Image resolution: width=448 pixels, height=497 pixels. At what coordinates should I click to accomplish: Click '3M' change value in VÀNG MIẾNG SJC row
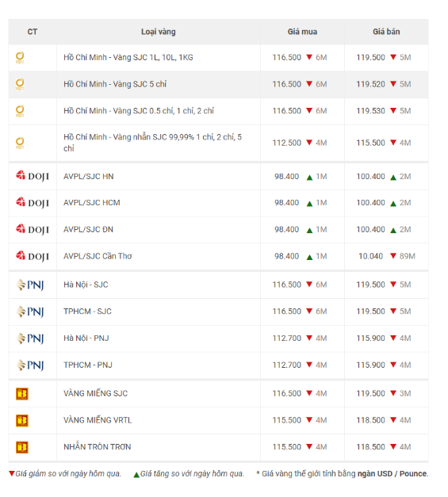(405, 393)
